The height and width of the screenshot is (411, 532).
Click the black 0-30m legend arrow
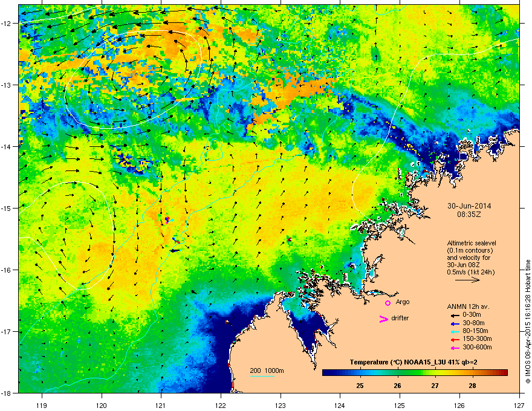tap(455, 316)
